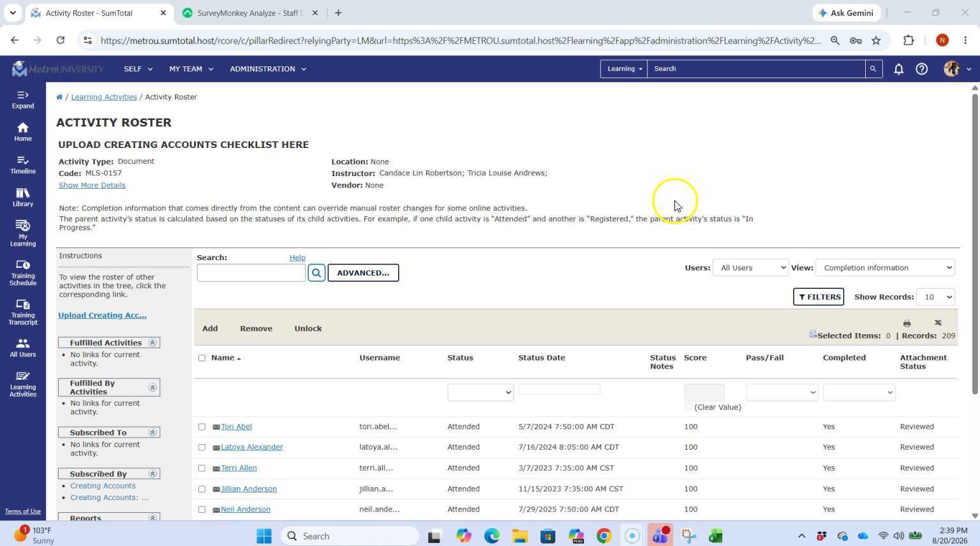Tick the Clear Value checkbox
This screenshot has height=546, width=980.
coord(688,407)
